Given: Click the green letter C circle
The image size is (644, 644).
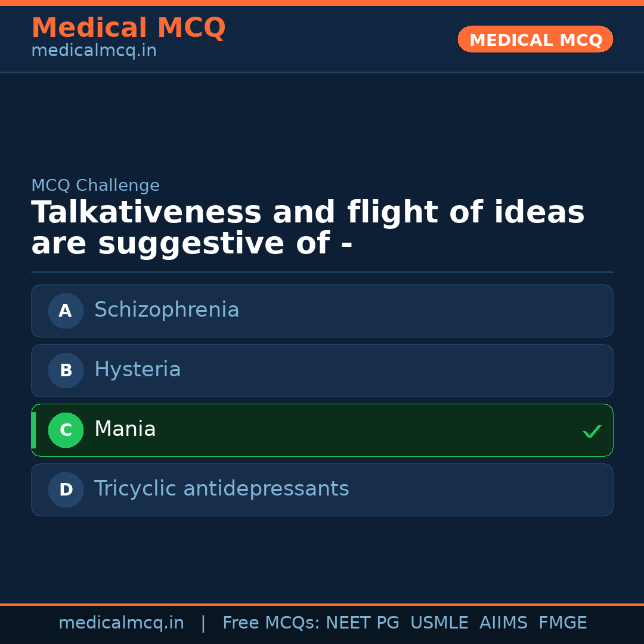Looking at the screenshot, I should pos(66,430).
